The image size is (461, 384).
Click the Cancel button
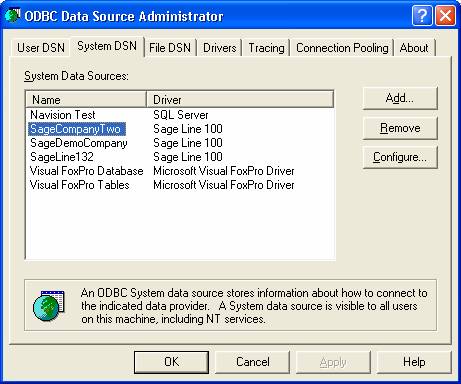[x=253, y=362]
